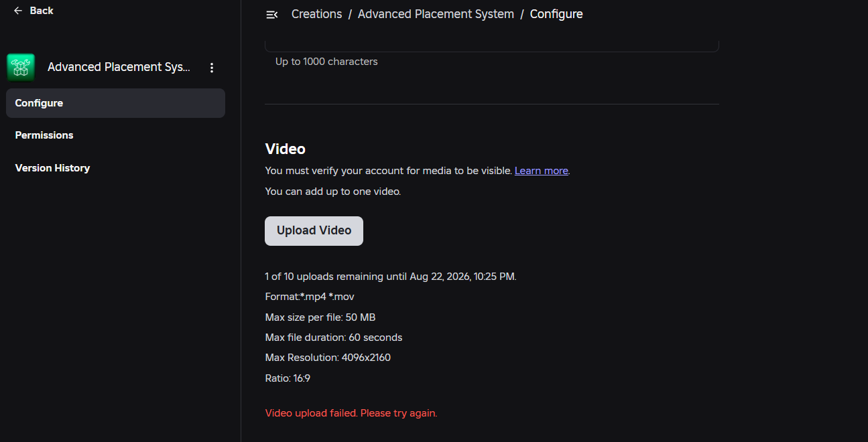This screenshot has height=442, width=868.
Task: Click the Back text label
Action: 42,11
